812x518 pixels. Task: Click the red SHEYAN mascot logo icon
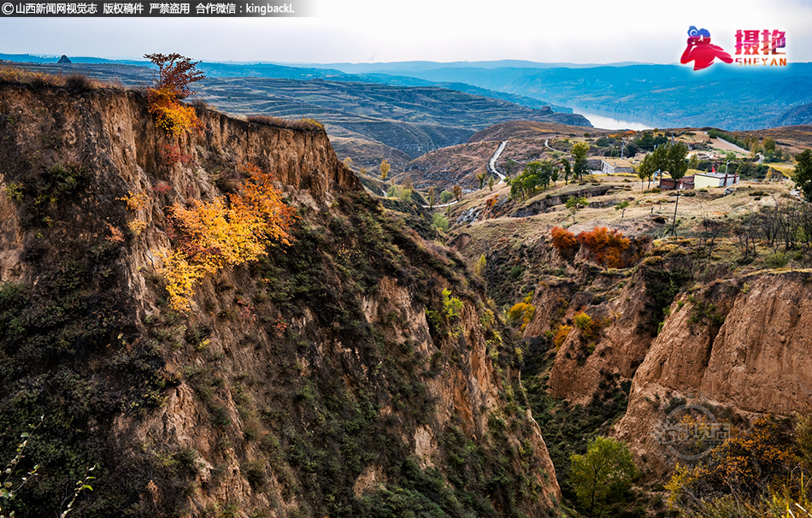(703, 48)
